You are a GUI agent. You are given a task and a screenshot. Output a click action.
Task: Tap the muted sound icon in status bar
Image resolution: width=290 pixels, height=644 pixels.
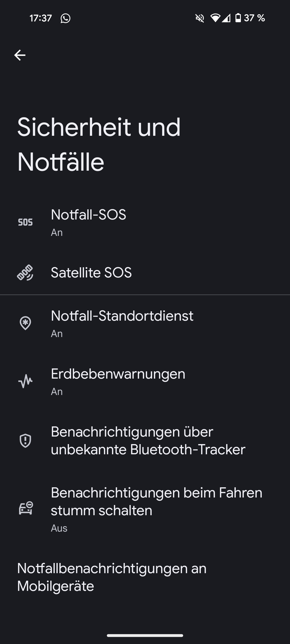(200, 18)
